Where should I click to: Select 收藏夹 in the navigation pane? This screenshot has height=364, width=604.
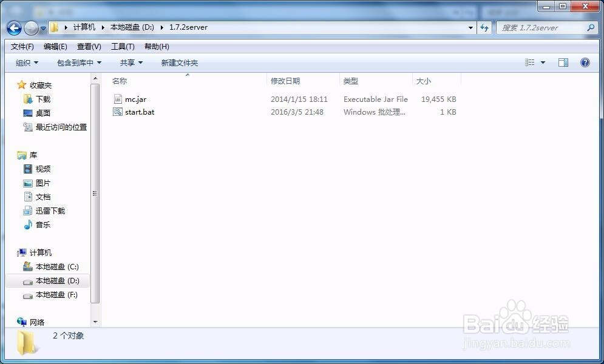coord(41,85)
